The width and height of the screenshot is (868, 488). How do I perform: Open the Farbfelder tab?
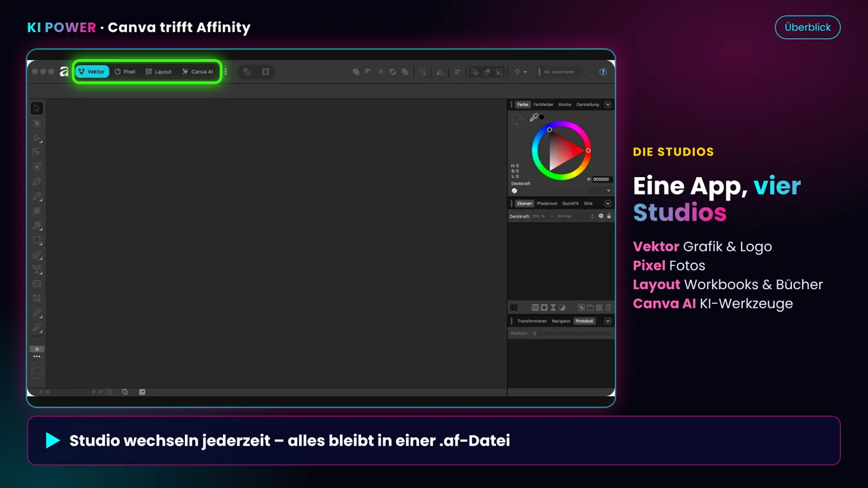(x=543, y=104)
